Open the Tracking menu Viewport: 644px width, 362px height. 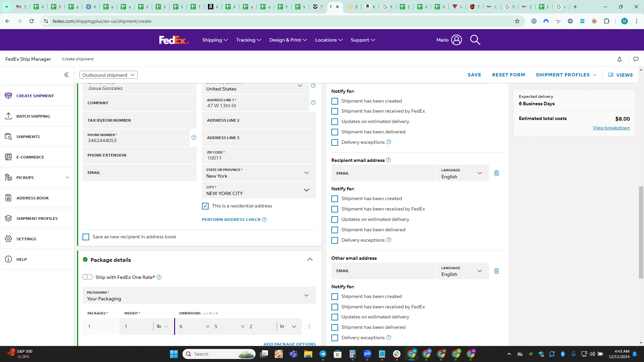(249, 40)
